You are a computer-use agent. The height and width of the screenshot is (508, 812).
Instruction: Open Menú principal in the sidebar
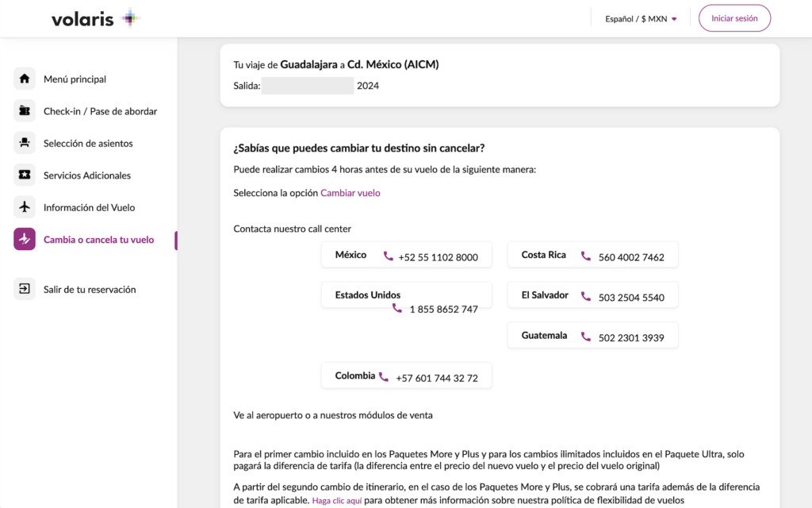click(x=75, y=79)
